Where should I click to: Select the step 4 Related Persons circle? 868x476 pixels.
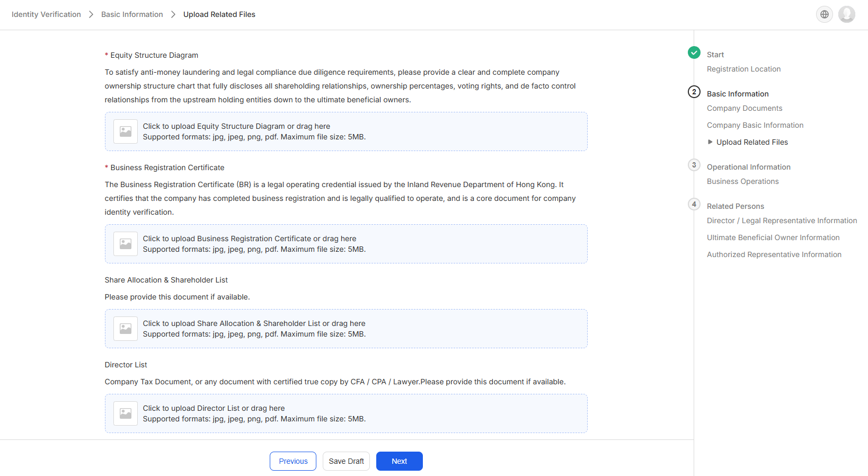pyautogui.click(x=694, y=204)
